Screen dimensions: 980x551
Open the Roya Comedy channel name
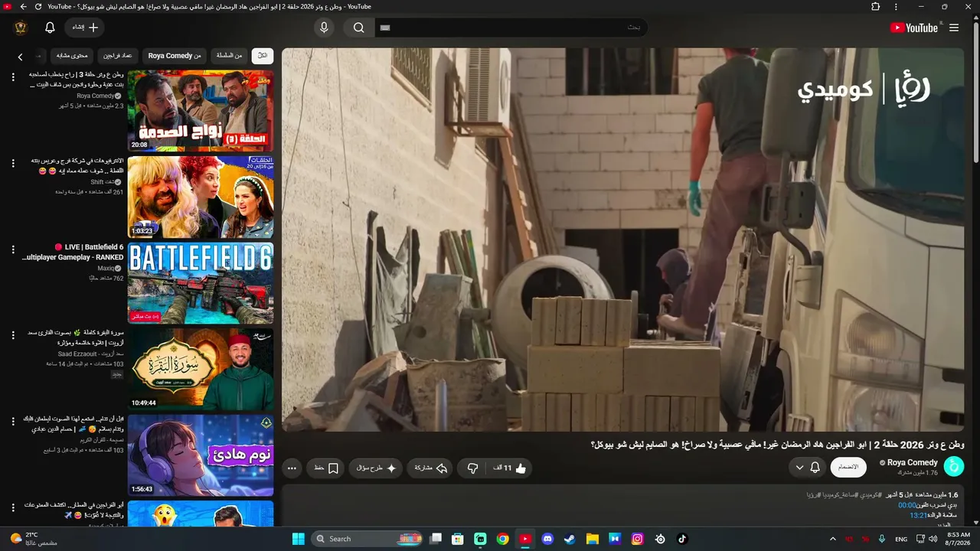[x=913, y=462]
